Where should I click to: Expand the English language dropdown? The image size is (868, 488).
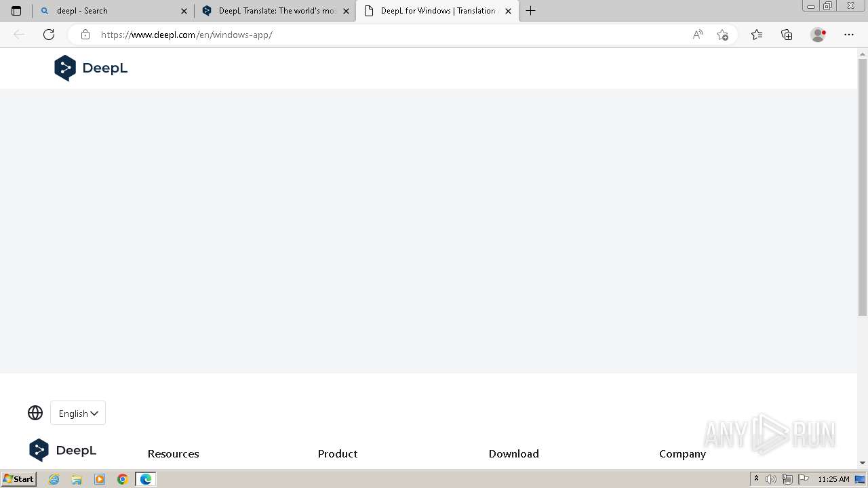[x=78, y=413]
